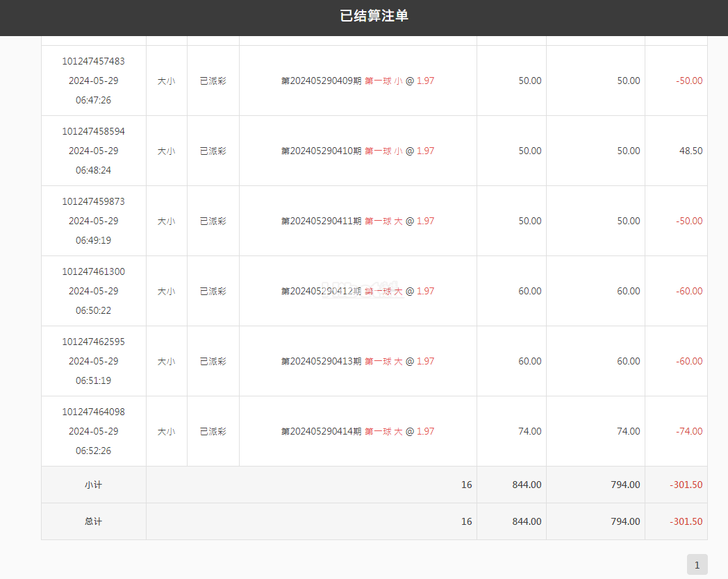Select bet detail for period 202405290411
Viewport: 728px width, 579px height.
pos(358,221)
